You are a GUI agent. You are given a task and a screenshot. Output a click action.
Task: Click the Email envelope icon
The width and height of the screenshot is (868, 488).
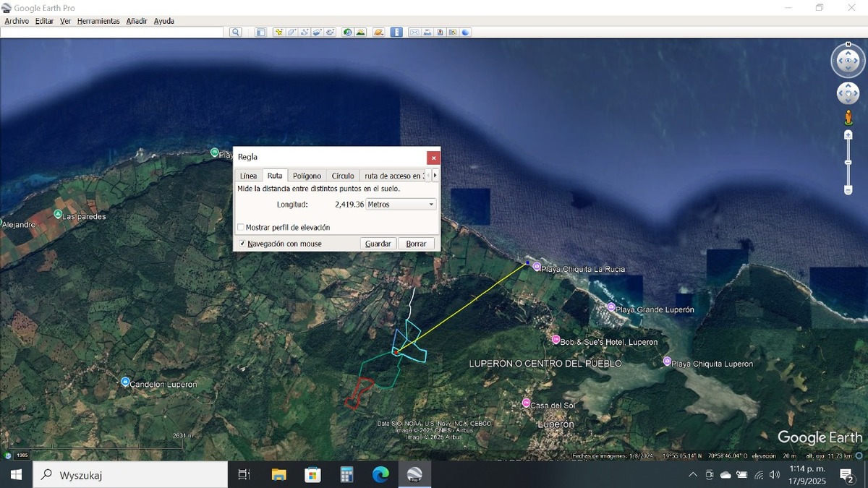click(414, 32)
